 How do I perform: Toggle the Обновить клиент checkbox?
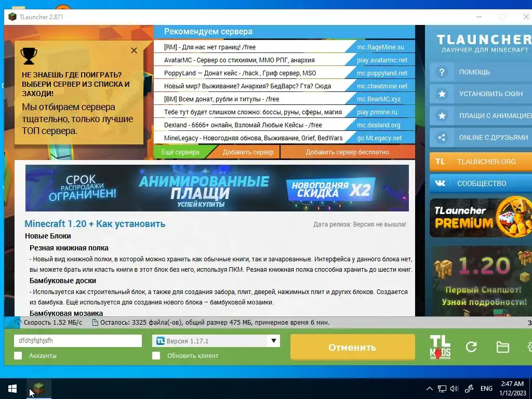(x=156, y=355)
